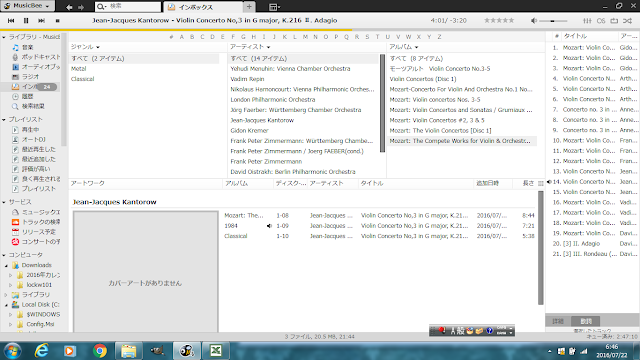640x360 pixels.
Task: Switch to the 歌詞 tab in right panel
Action: click(586, 321)
